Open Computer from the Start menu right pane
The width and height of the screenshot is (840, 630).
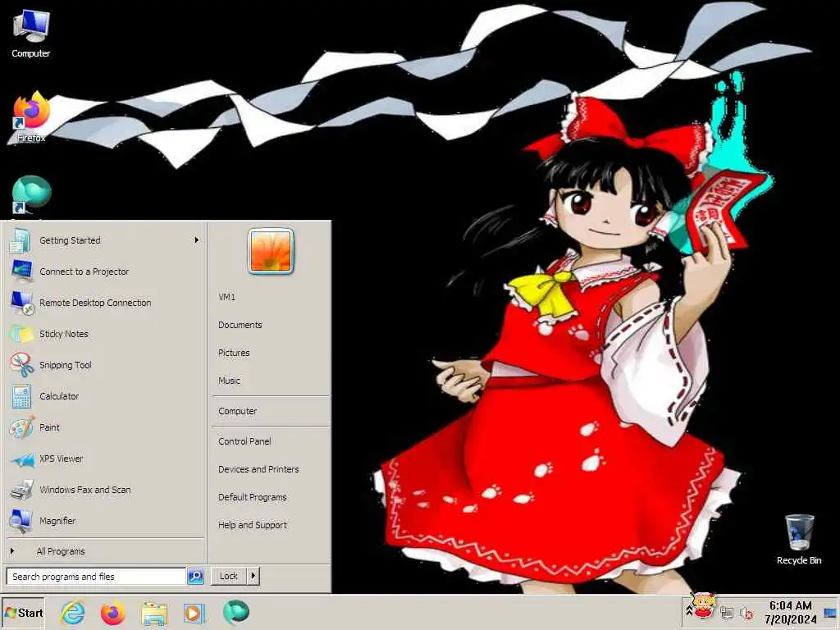pyautogui.click(x=237, y=411)
